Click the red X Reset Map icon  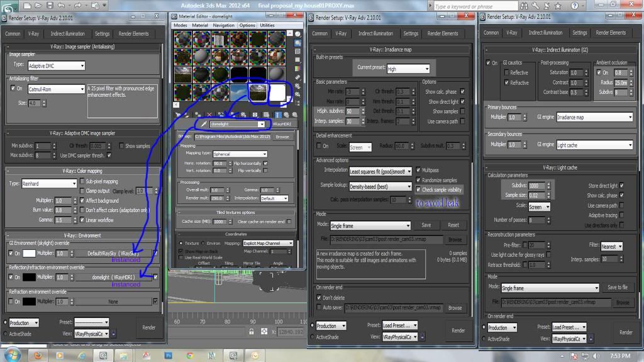click(x=209, y=115)
